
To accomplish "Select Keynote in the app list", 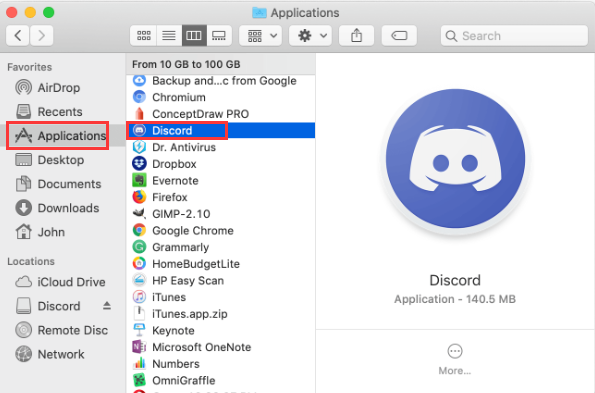I will (220, 331).
